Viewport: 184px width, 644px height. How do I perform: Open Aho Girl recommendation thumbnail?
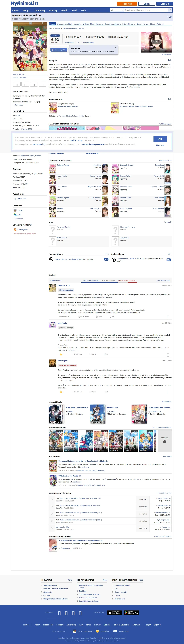(71, 441)
